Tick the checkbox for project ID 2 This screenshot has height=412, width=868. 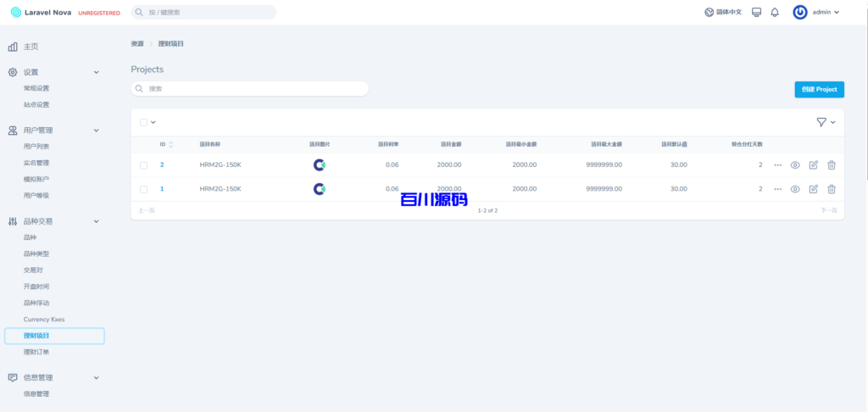click(x=144, y=165)
